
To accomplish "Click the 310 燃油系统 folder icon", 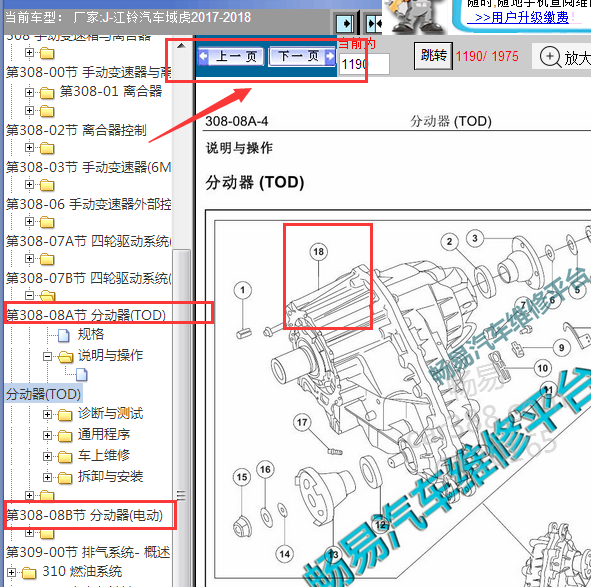I will (x=29, y=573).
